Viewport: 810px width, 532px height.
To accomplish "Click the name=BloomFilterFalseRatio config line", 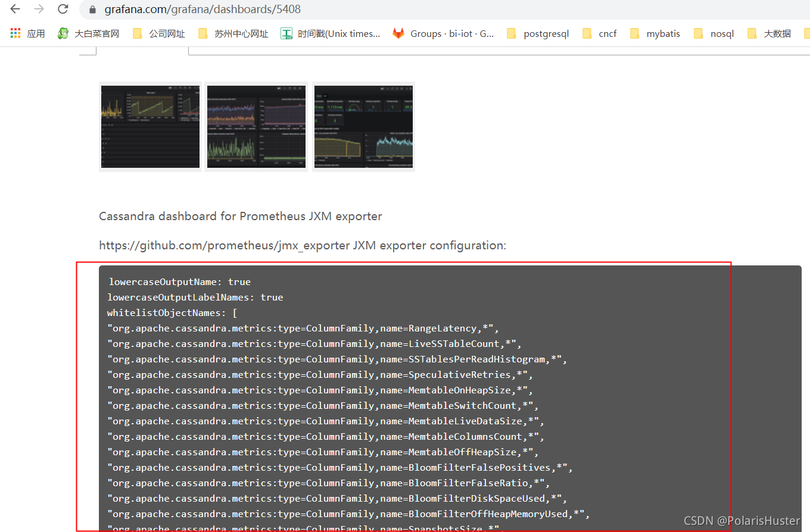I will 329,483.
